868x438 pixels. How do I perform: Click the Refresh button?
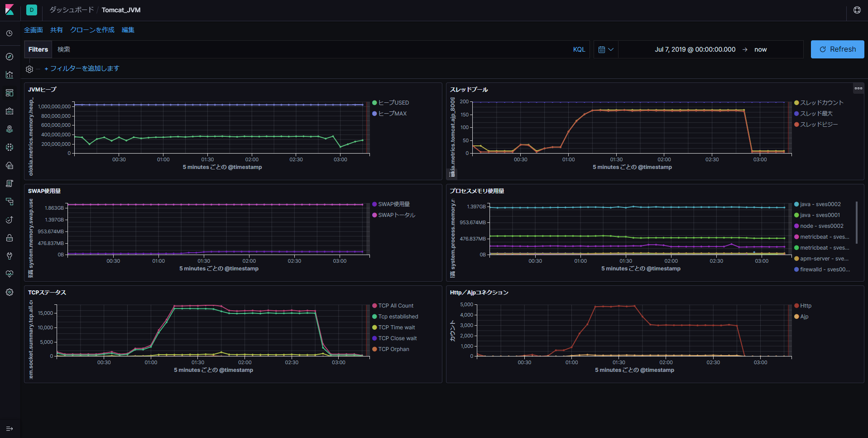tap(837, 49)
